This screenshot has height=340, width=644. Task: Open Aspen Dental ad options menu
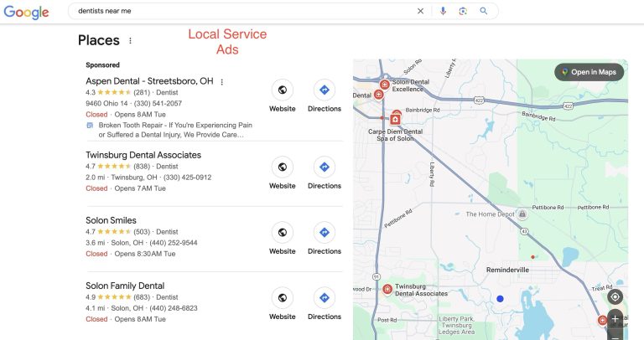pyautogui.click(x=221, y=82)
